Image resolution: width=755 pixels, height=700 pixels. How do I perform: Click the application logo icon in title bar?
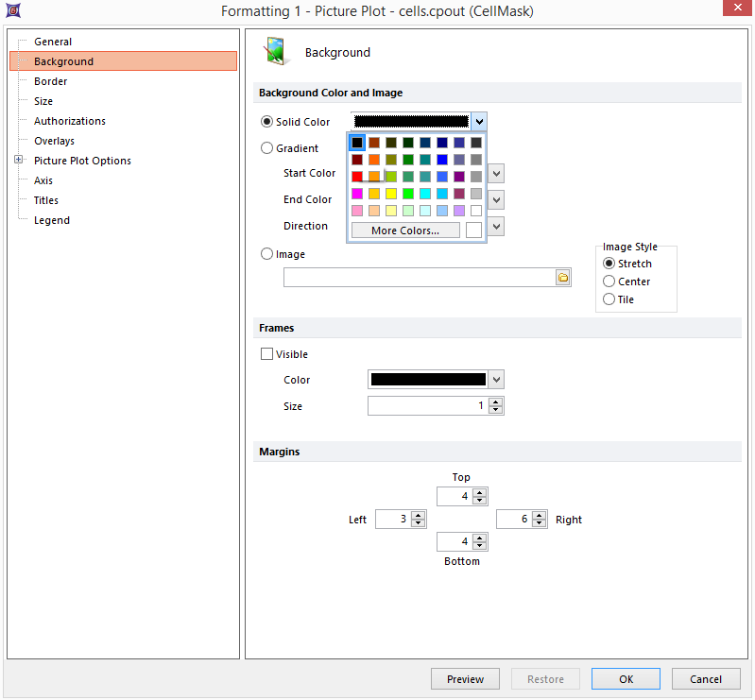[x=13, y=10]
